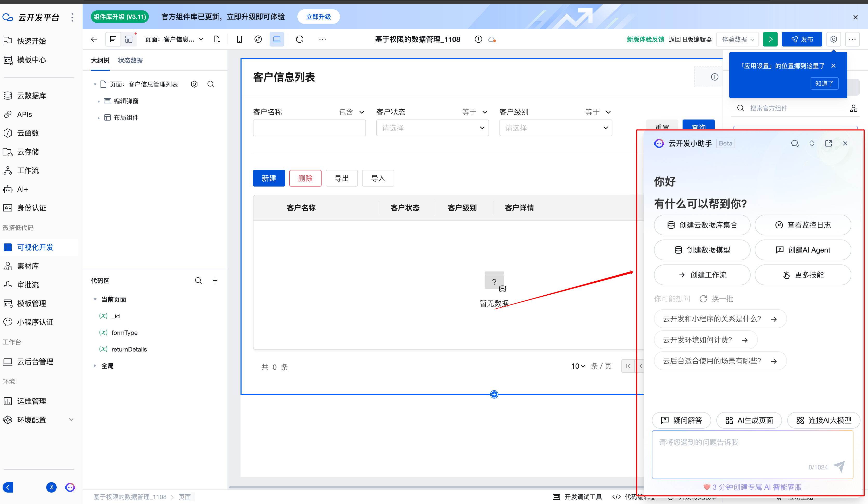The height and width of the screenshot is (504, 868).
Task: Expand the 全局 code section
Action: coord(95,366)
